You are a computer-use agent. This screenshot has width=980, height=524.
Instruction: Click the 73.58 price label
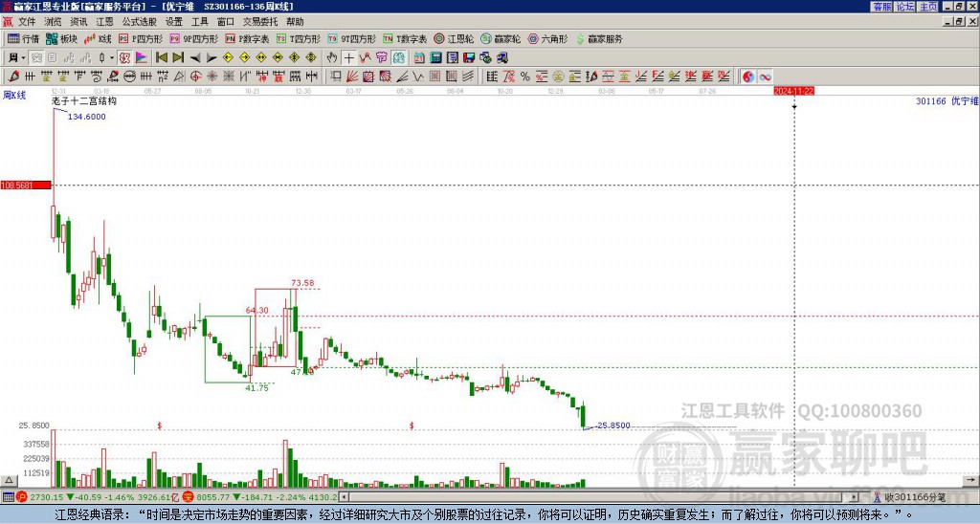pyautogui.click(x=302, y=283)
